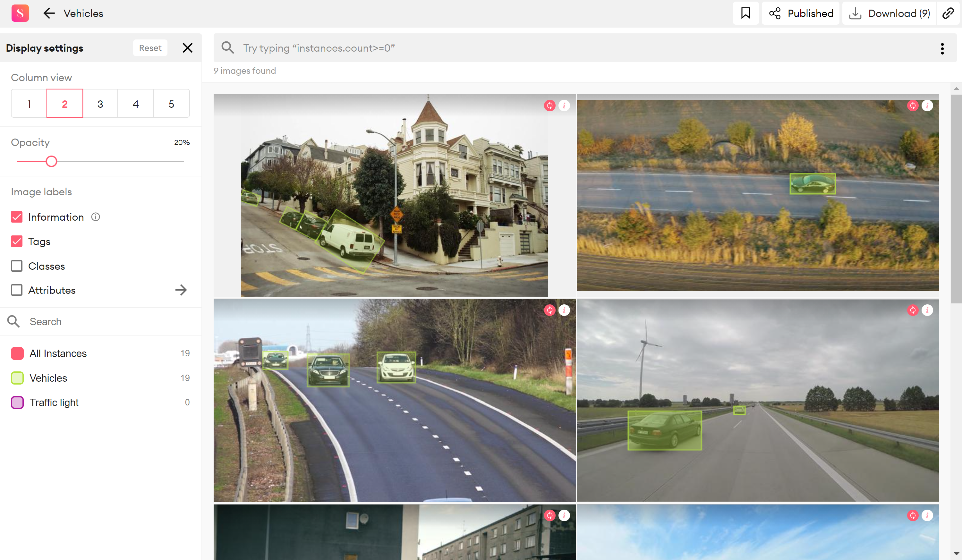The image size is (962, 560).
Task: Select the large sedan box on highway
Action: click(665, 430)
